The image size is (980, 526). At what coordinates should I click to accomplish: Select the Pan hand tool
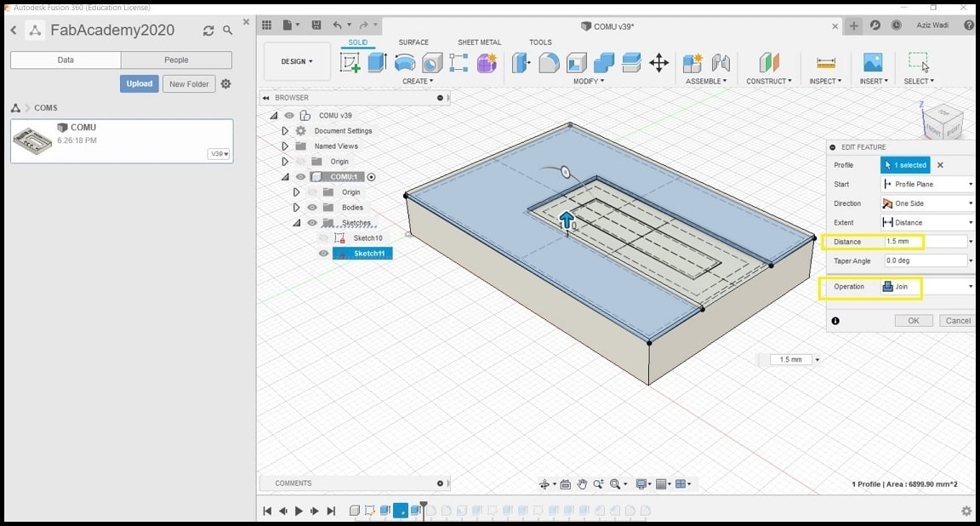pyautogui.click(x=583, y=484)
